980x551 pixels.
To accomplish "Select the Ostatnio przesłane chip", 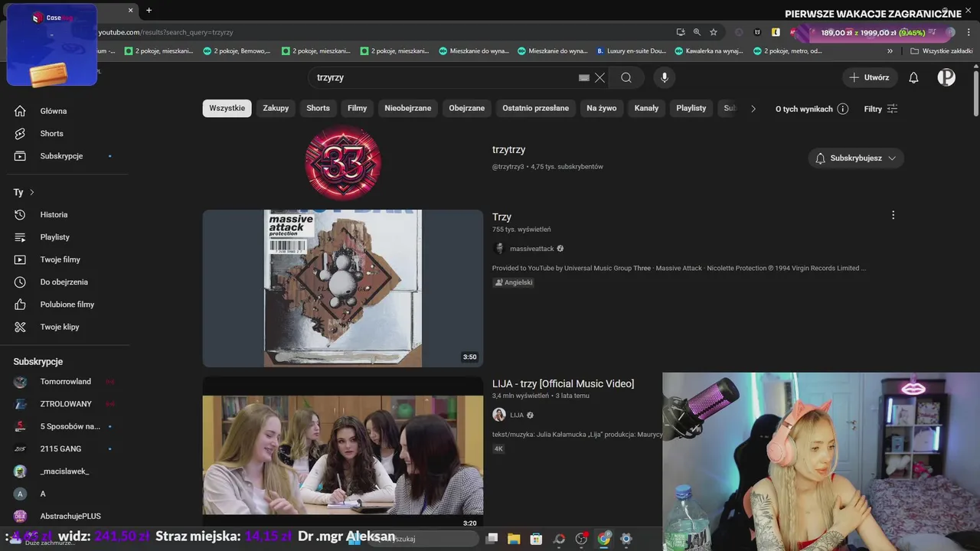I will (535, 108).
